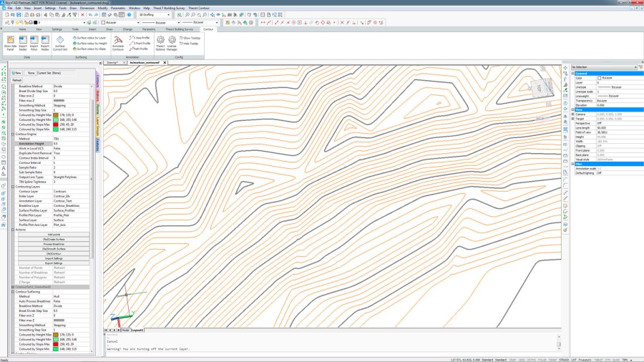
Task: Open the TheoLt Contour menu
Action: tap(199, 8)
